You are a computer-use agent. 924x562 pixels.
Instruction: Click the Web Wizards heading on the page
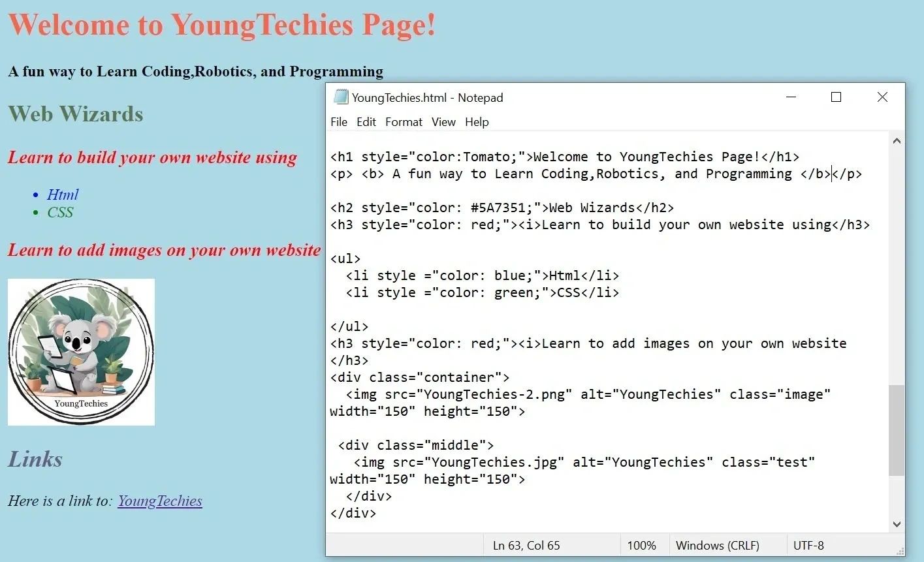tap(76, 114)
